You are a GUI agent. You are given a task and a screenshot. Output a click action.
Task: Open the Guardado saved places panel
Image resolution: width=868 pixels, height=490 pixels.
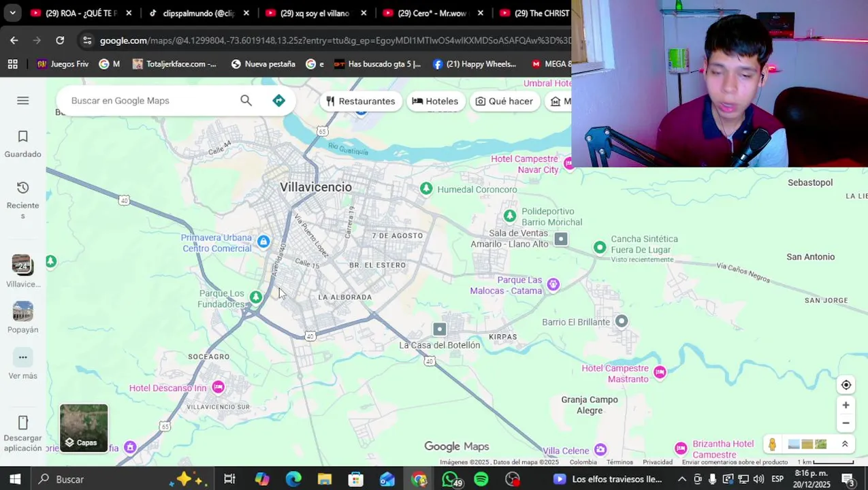pyautogui.click(x=22, y=144)
